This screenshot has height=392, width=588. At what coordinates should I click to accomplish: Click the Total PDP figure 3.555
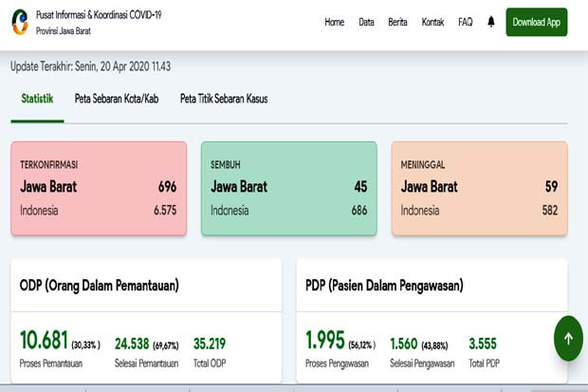(x=483, y=344)
